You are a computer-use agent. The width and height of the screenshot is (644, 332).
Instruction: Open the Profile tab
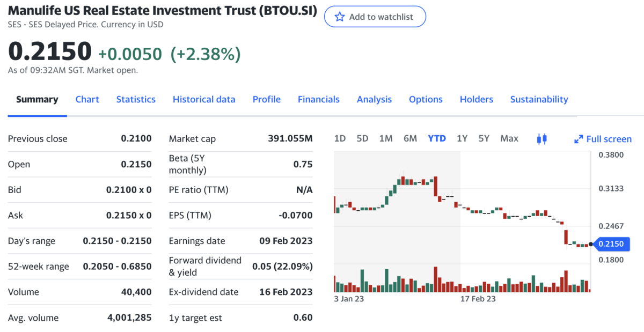pyautogui.click(x=267, y=99)
